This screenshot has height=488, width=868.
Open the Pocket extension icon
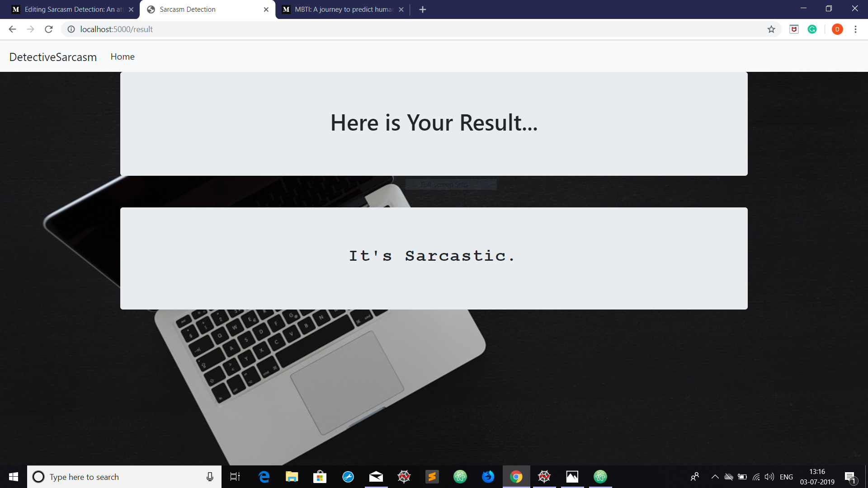click(x=794, y=29)
